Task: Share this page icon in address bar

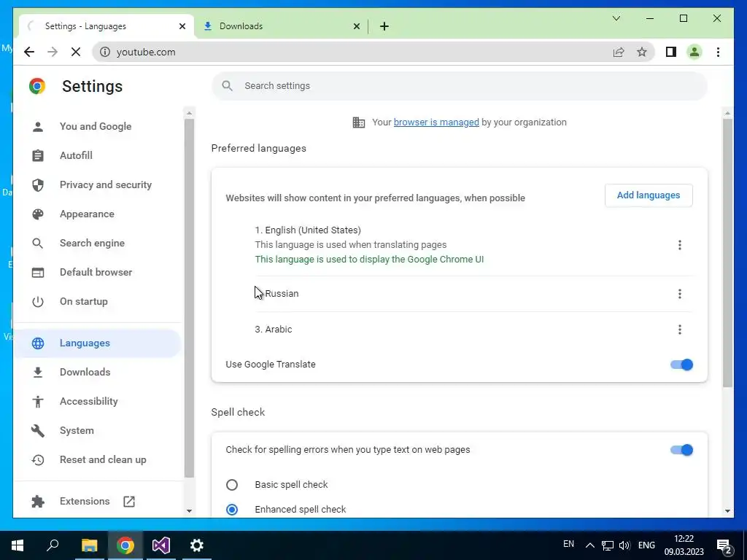Action: (619, 52)
